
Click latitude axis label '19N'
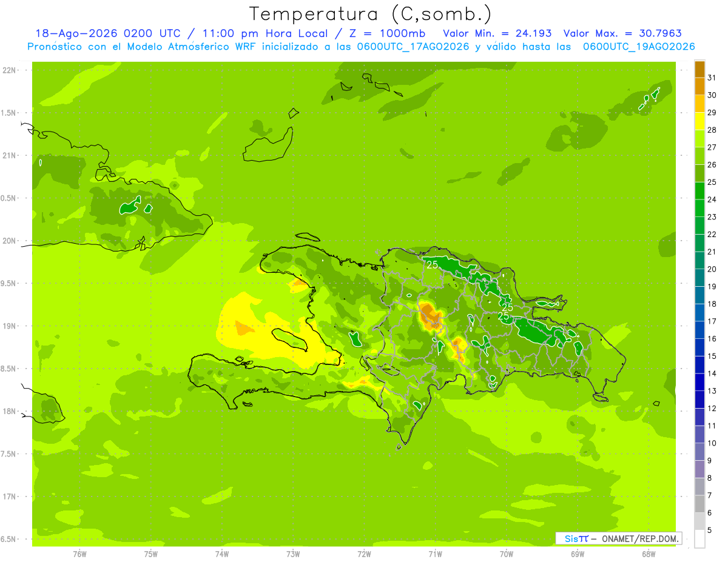8,326
